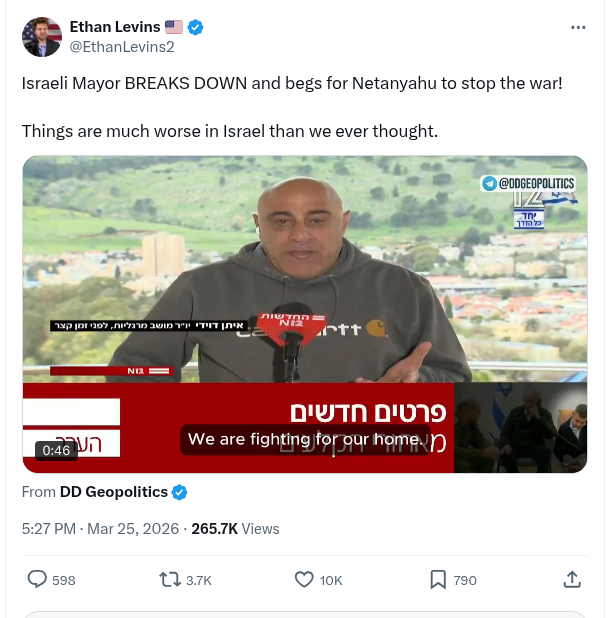Like the post with heart icon

(x=304, y=580)
